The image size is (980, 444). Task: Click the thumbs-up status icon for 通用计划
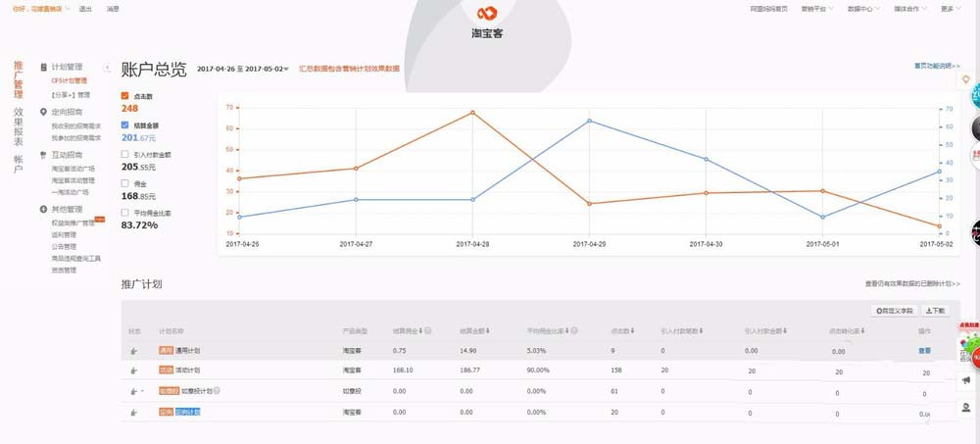(133, 351)
